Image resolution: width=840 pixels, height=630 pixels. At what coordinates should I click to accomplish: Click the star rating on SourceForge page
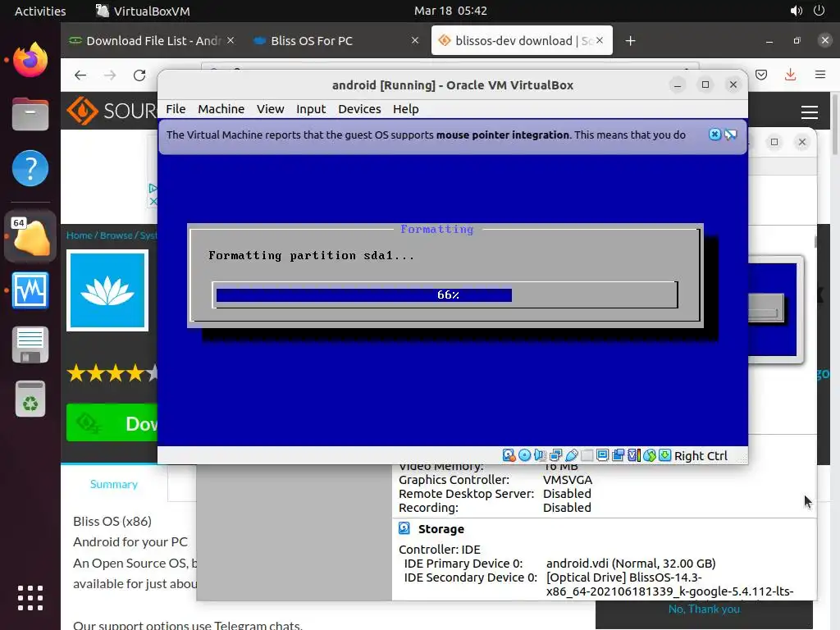pos(112,372)
